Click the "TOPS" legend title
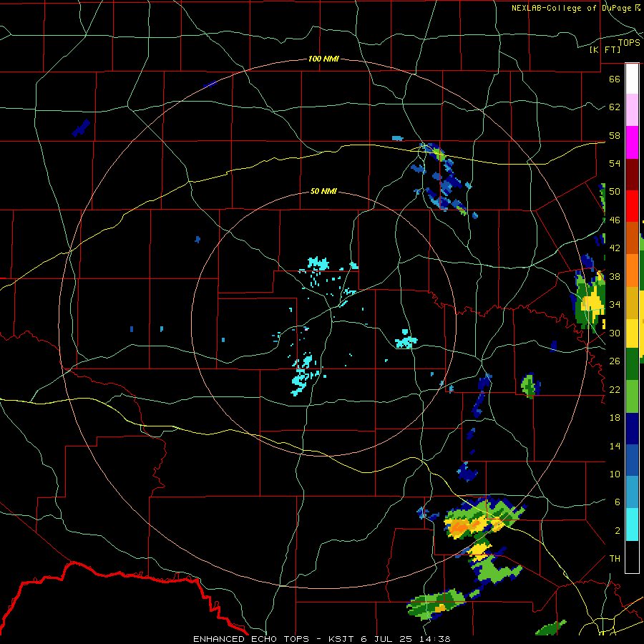644x644 pixels. (x=629, y=43)
